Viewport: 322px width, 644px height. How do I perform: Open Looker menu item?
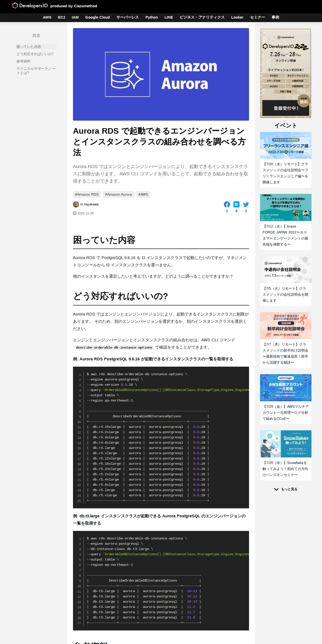coord(237,17)
